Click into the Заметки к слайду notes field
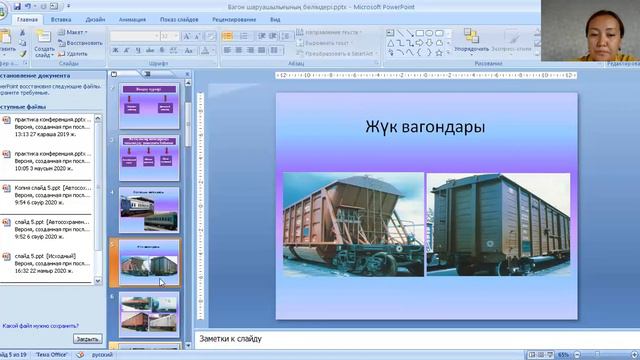Screen dimensions: 640x360 [417, 339]
